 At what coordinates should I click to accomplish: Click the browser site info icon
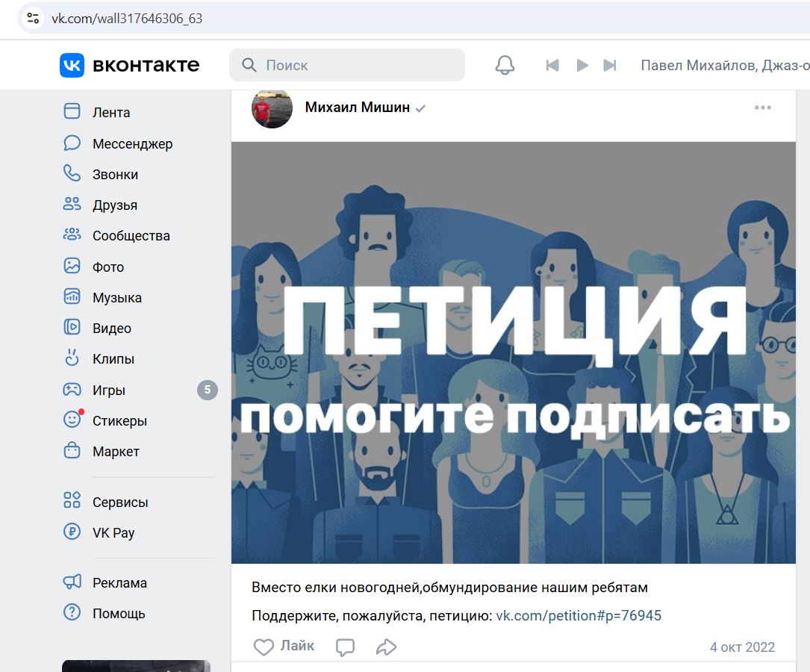[x=33, y=19]
